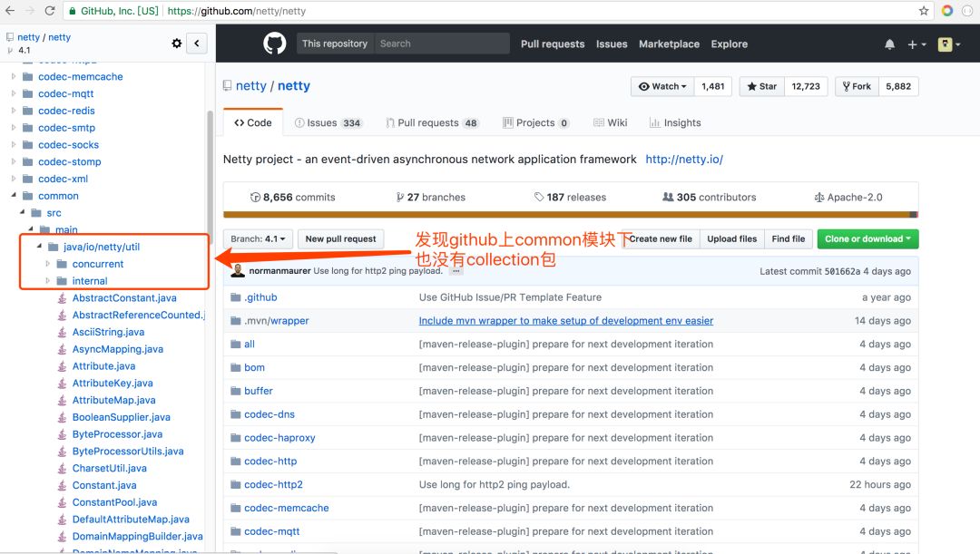Open the mvn wrapper commit message link
Image resolution: width=980 pixels, height=554 pixels.
tap(565, 320)
